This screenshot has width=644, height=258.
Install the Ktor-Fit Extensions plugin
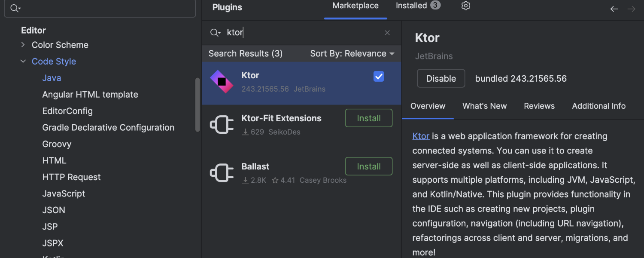coord(369,118)
